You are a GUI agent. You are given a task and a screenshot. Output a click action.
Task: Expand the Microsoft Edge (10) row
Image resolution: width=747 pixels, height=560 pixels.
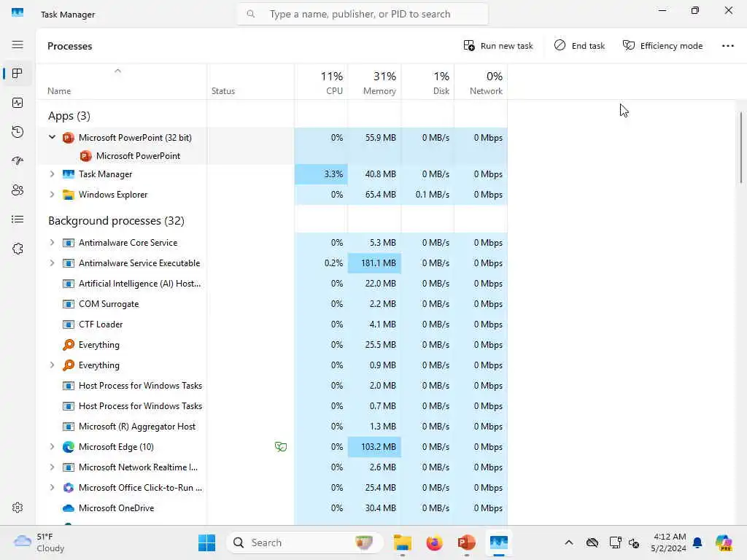click(52, 447)
